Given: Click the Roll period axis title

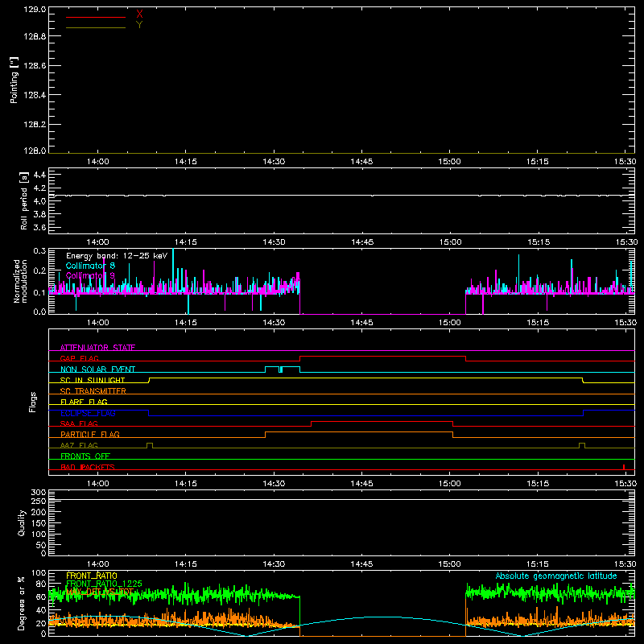Looking at the screenshot, I should tap(24, 200).
